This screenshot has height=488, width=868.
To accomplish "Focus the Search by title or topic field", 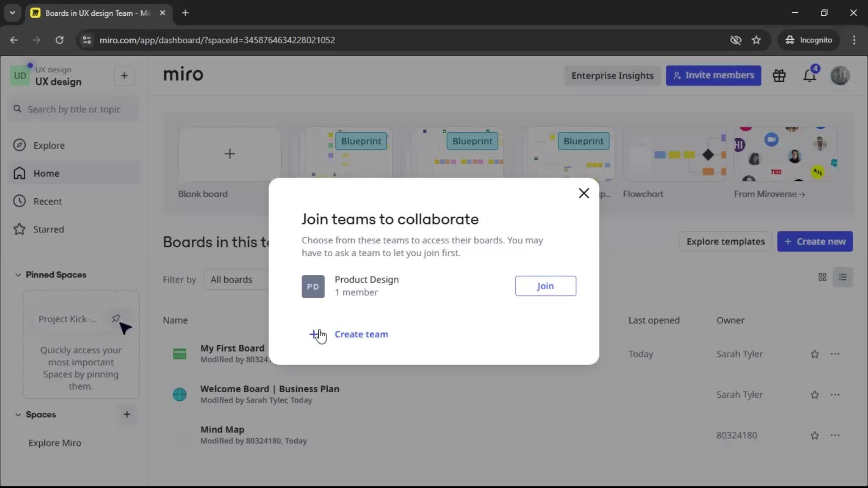I will pos(74,109).
